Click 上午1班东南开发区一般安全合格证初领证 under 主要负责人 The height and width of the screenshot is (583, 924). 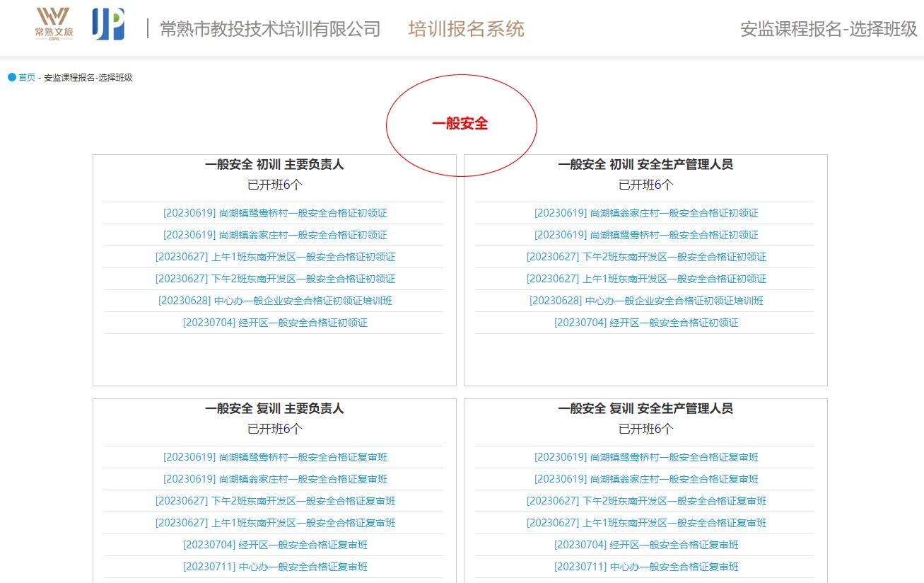point(276,256)
